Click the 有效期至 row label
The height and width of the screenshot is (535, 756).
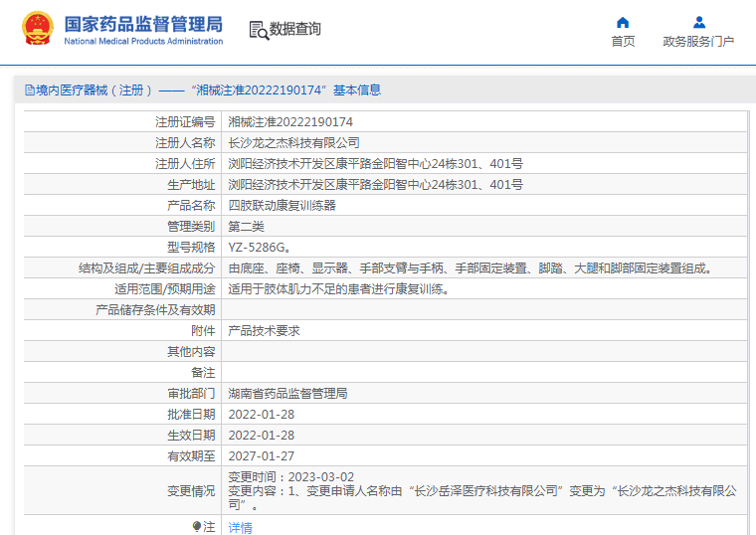pos(191,456)
